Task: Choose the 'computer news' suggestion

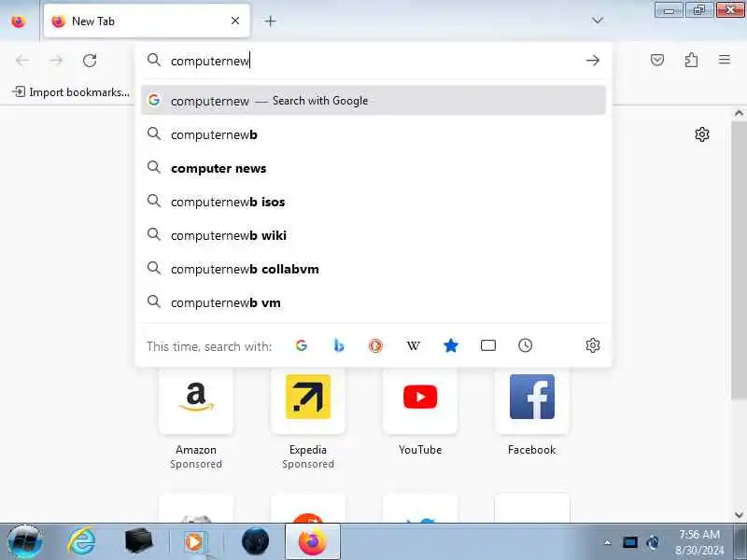Action: [373, 168]
